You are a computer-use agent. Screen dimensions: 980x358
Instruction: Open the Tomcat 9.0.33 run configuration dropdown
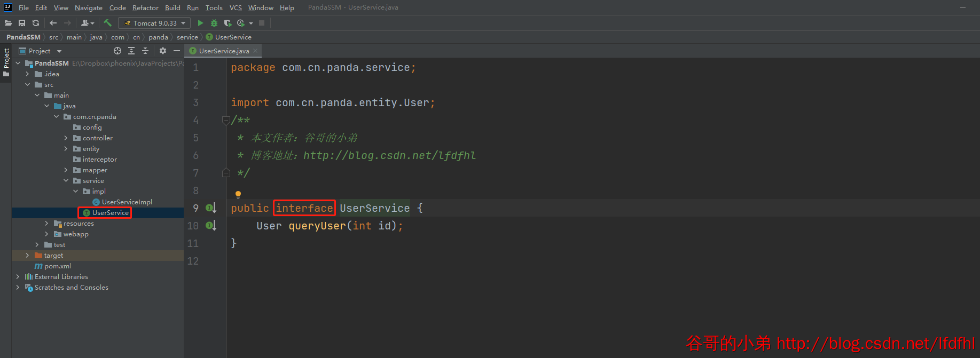(154, 23)
